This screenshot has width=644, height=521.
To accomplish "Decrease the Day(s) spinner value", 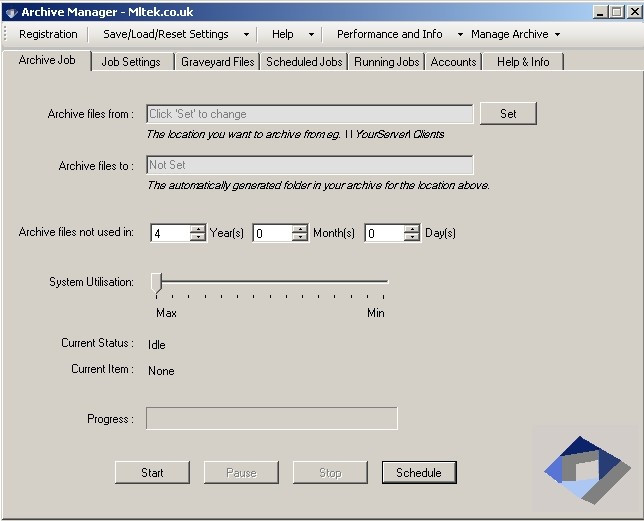I will coord(412,237).
